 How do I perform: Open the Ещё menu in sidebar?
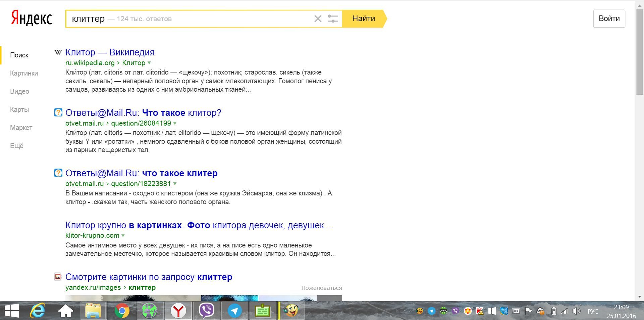pyautogui.click(x=17, y=146)
